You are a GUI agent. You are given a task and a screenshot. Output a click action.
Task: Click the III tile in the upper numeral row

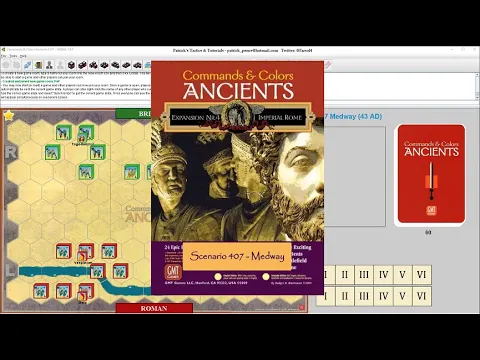click(x=364, y=275)
